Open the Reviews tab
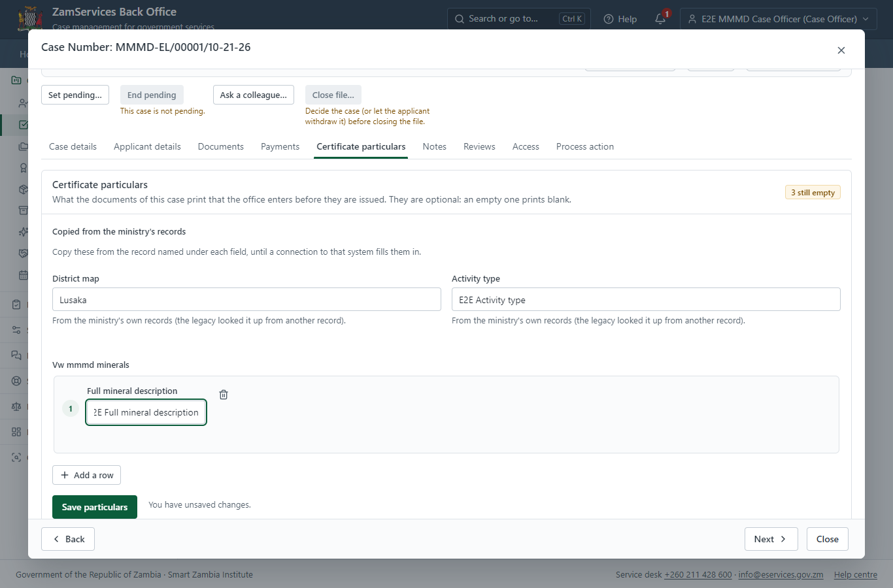 tap(479, 146)
